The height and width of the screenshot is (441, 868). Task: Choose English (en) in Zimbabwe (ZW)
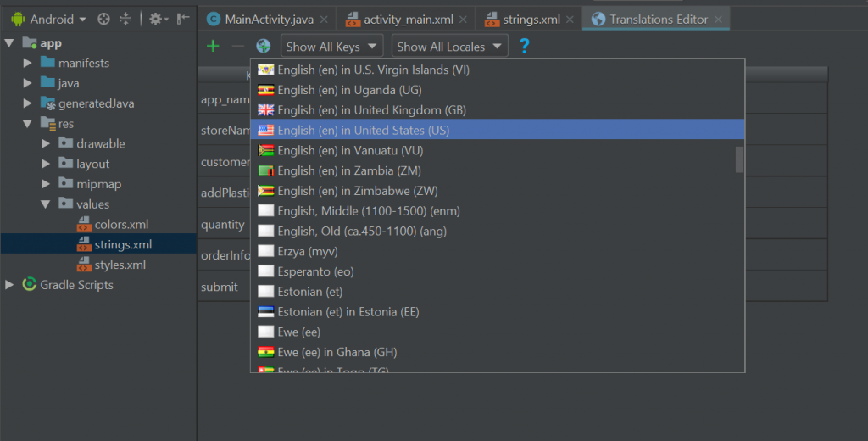(x=498, y=191)
